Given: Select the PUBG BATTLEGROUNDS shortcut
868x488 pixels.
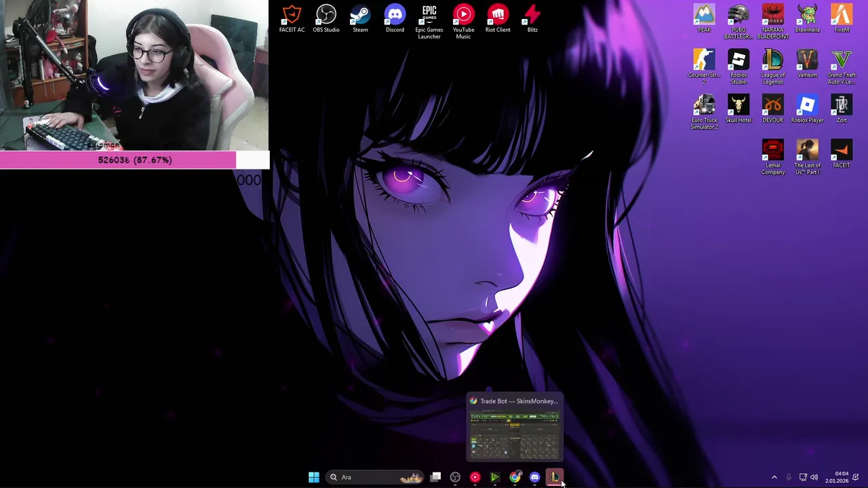Looking at the screenshot, I should point(738,22).
